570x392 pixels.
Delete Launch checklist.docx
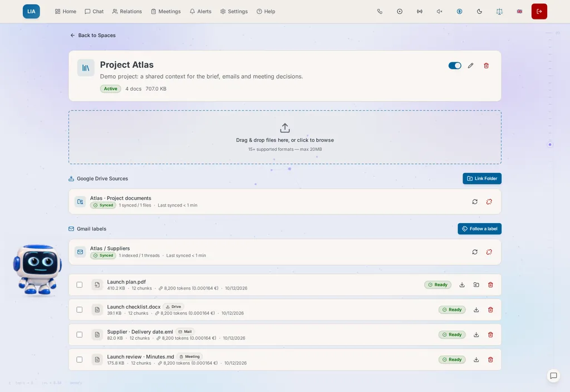(490, 310)
